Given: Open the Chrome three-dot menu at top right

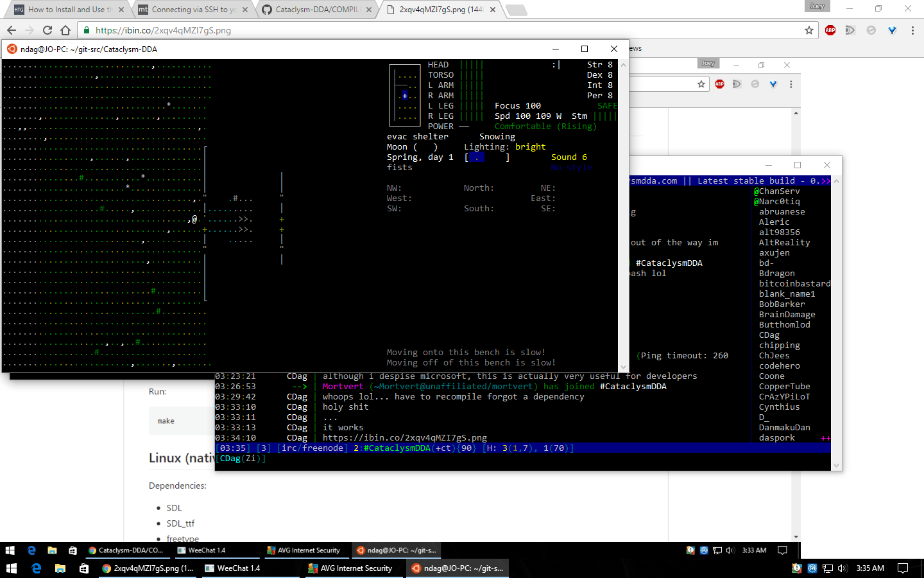Looking at the screenshot, I should pyautogui.click(x=912, y=30).
